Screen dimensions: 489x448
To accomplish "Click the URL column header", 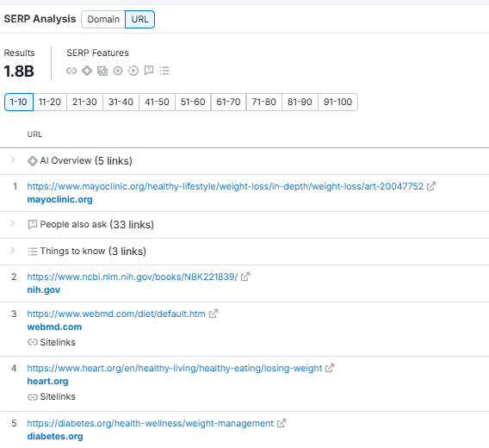I will 34,134.
